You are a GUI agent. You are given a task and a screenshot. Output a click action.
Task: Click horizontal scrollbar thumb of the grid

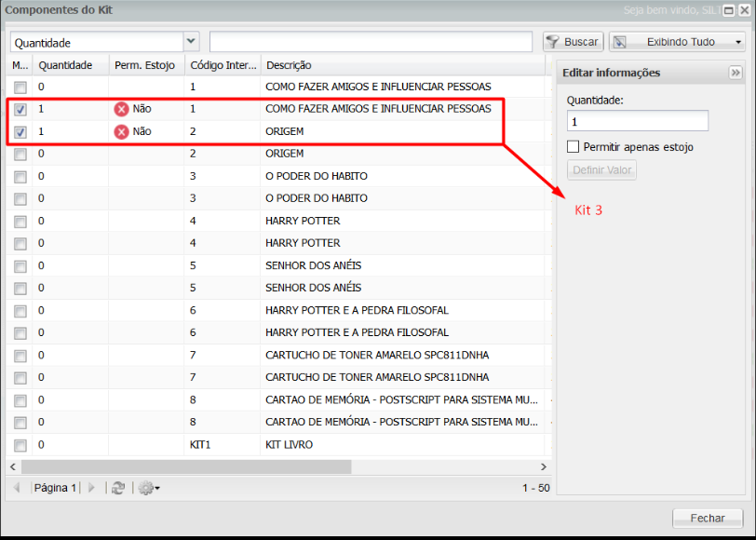(186, 466)
